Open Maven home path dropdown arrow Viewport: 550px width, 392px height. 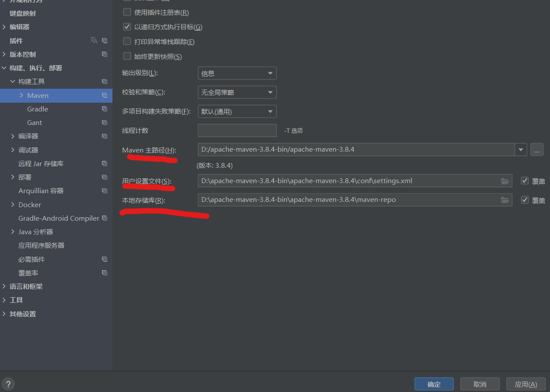coord(521,149)
